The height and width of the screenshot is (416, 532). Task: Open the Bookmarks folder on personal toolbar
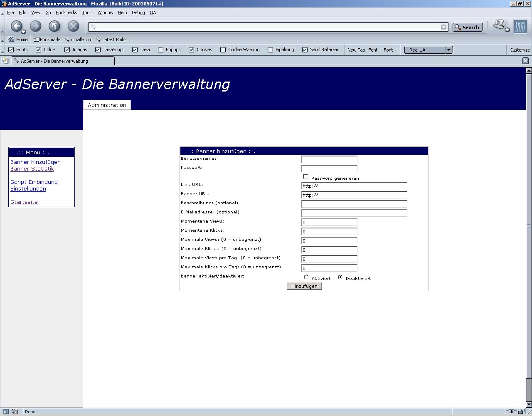(47, 40)
